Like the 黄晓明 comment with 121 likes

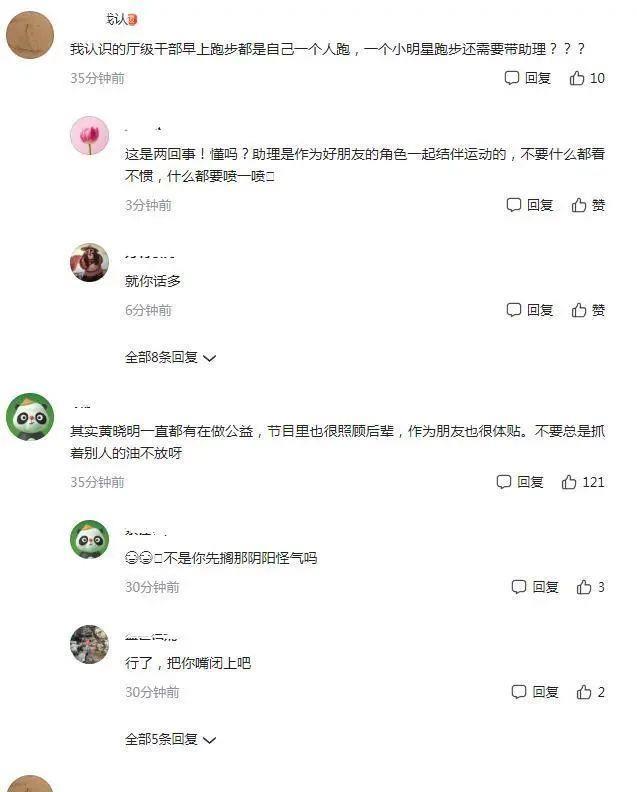point(582,482)
